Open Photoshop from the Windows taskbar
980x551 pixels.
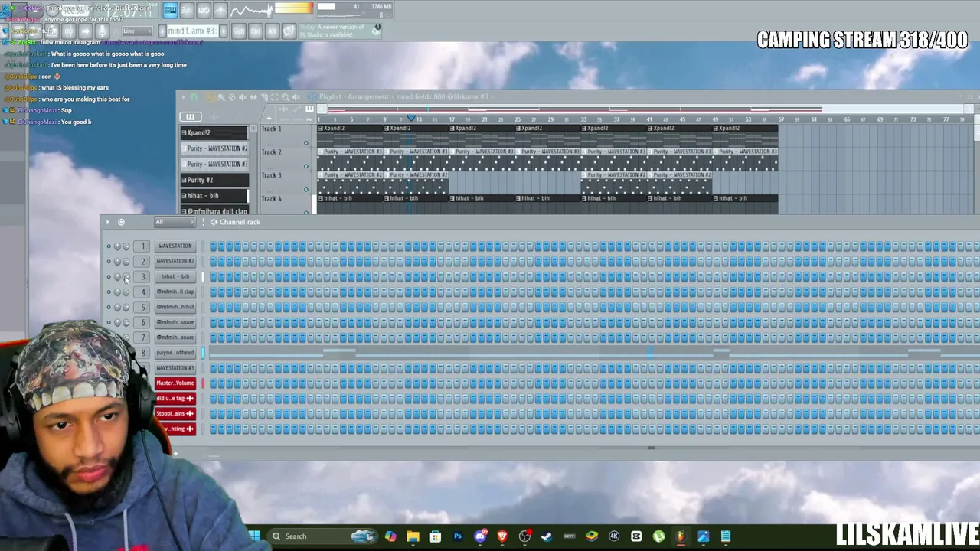[458, 536]
